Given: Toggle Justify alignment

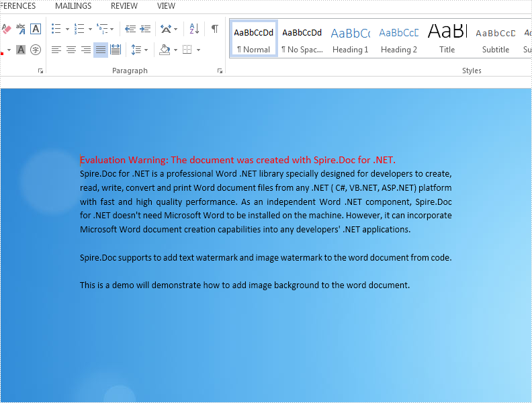Looking at the screenshot, I should [x=101, y=50].
